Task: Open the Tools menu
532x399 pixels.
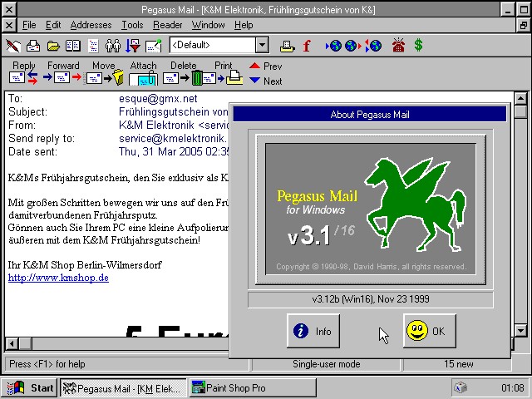Action: coord(132,25)
